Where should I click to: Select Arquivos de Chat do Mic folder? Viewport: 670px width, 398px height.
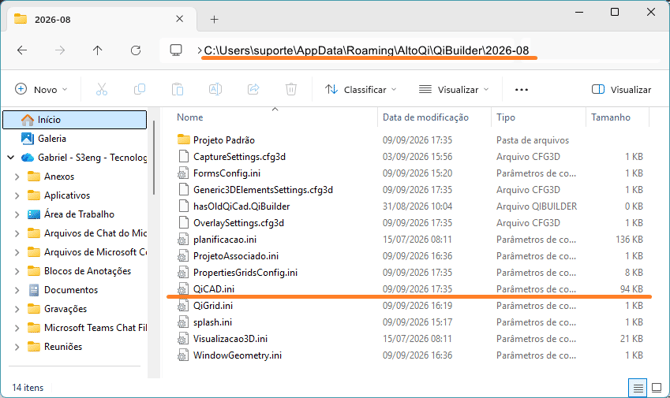pyautogui.click(x=95, y=233)
